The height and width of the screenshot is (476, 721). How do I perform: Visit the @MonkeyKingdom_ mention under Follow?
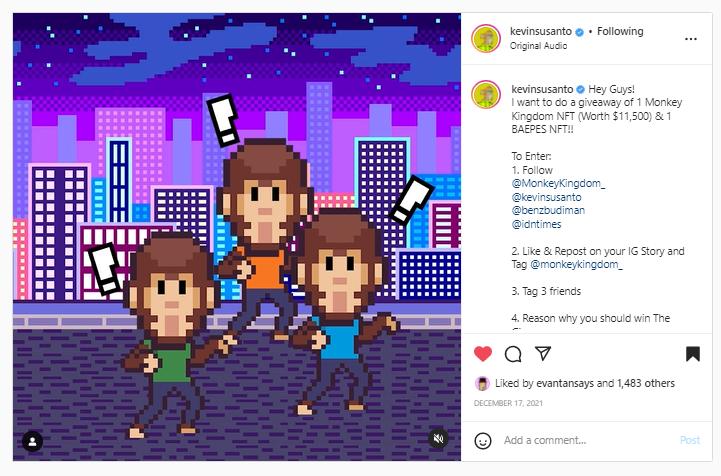click(558, 183)
